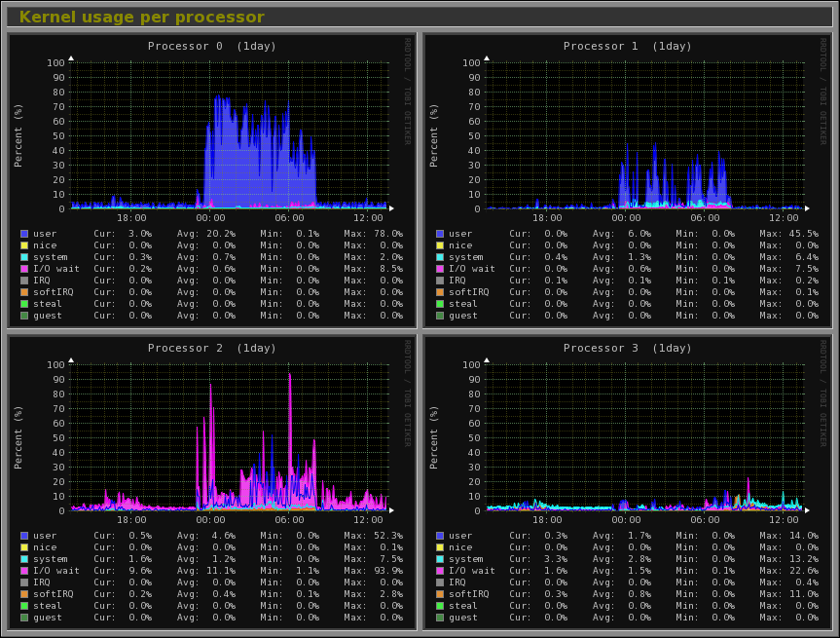This screenshot has height=638, width=840.
Task: Select the Processor 2 (1day) graph title
Action: tap(212, 348)
